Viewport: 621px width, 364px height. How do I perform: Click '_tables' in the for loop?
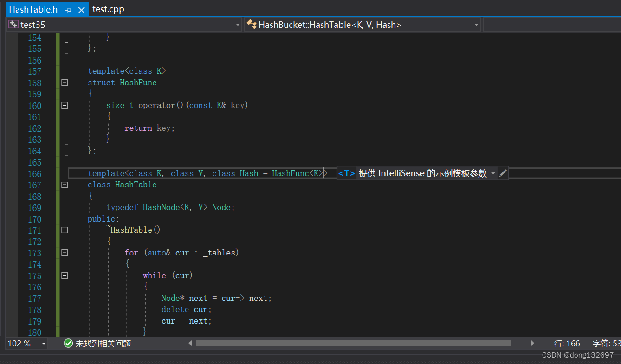(219, 253)
